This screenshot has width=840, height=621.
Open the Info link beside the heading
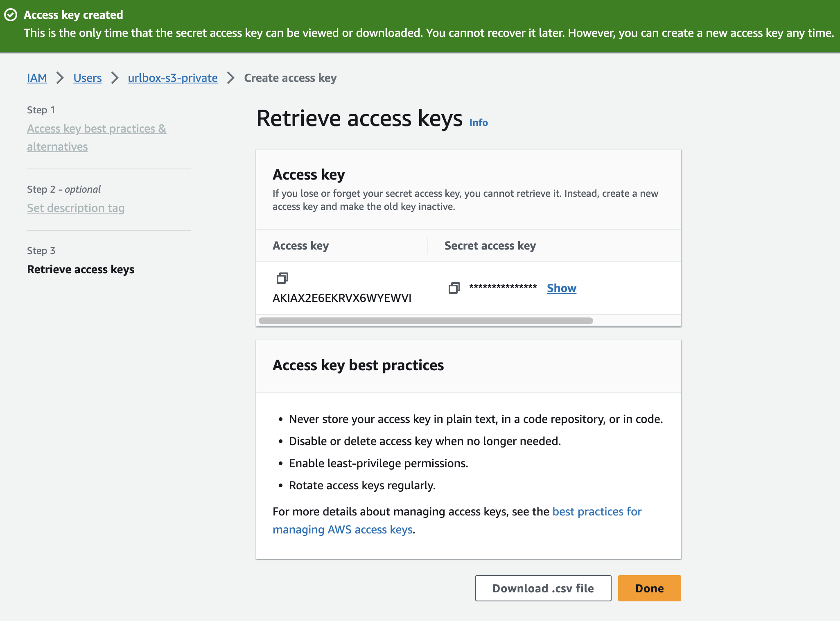pos(478,123)
